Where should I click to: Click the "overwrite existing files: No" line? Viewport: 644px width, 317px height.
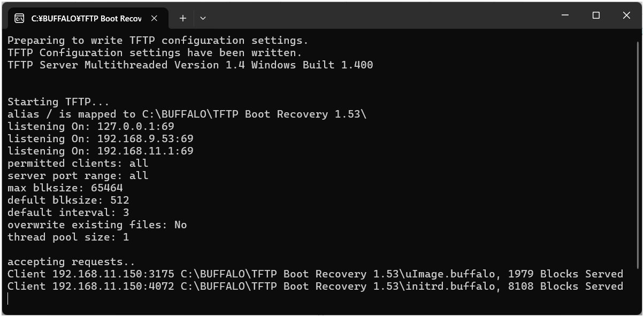(97, 225)
